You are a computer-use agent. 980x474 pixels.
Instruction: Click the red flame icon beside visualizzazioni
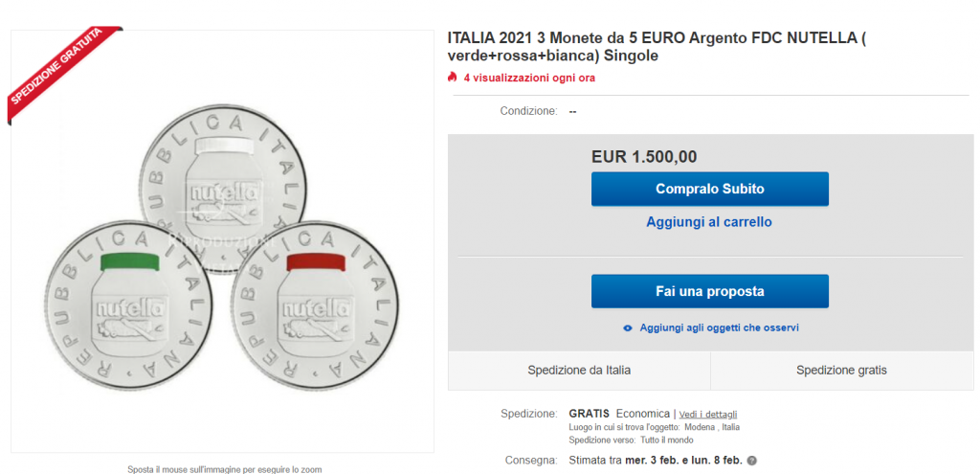pos(453,78)
